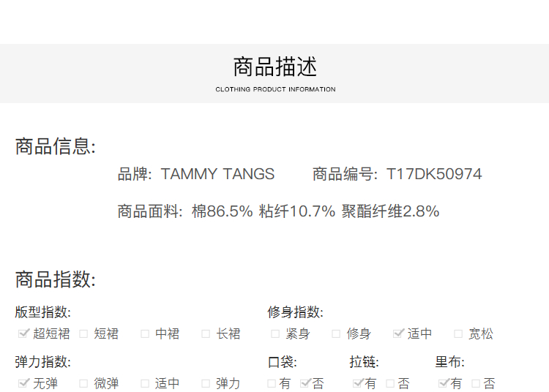The height and width of the screenshot is (392, 549).
Task: Check the 微弹 checkbox
Action: tap(83, 383)
